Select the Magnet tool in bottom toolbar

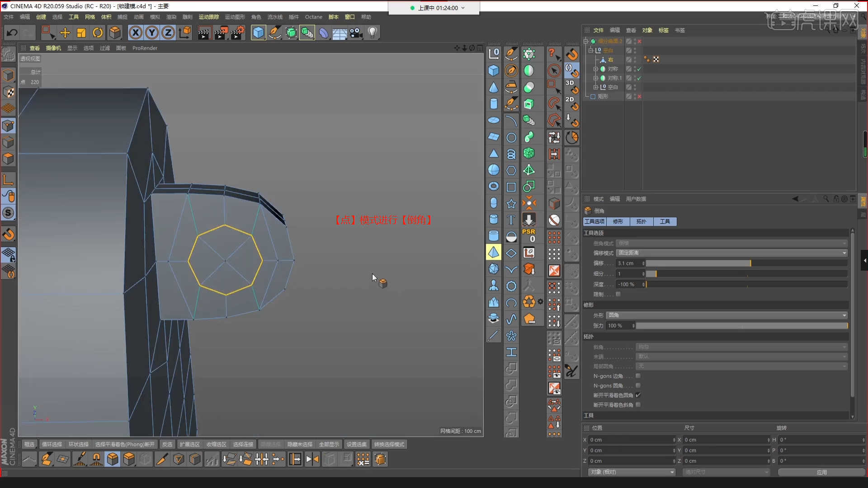click(x=96, y=459)
